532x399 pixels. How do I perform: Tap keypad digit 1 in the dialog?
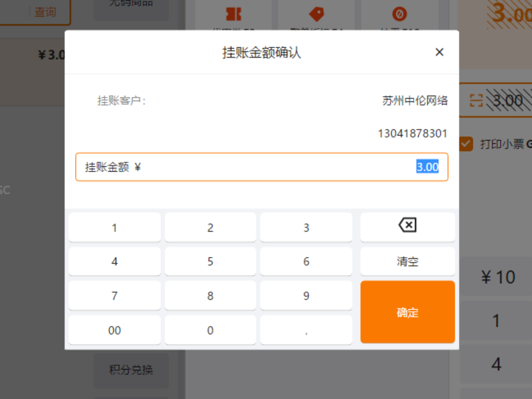tap(115, 228)
